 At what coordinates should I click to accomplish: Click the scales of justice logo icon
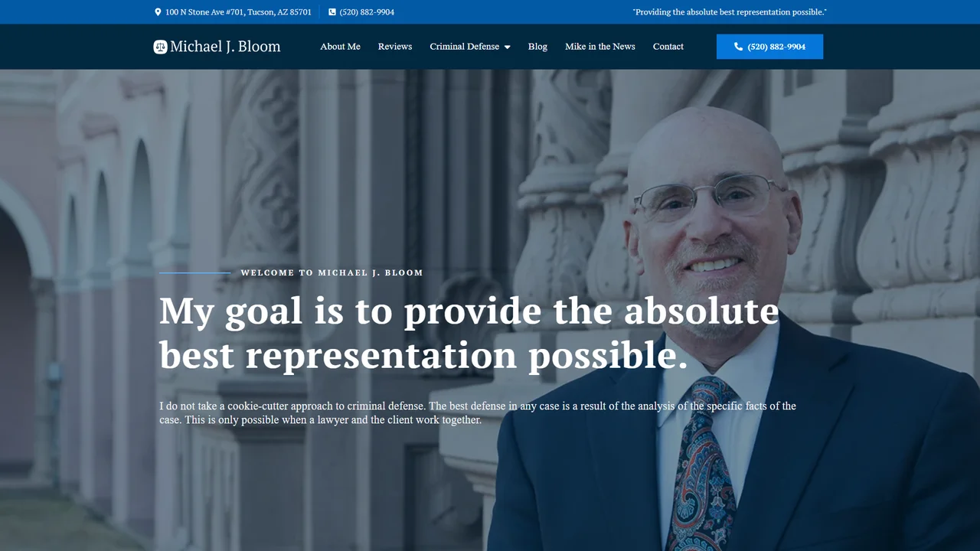click(x=160, y=47)
